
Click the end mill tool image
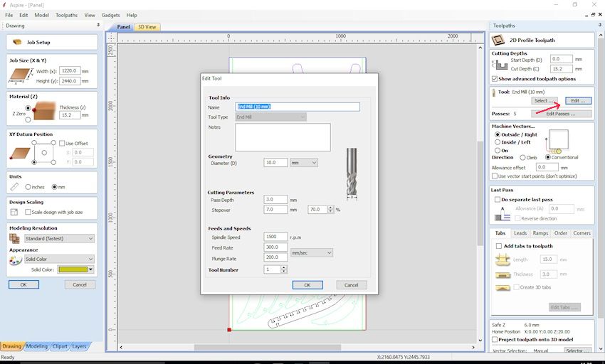pyautogui.click(x=352, y=174)
